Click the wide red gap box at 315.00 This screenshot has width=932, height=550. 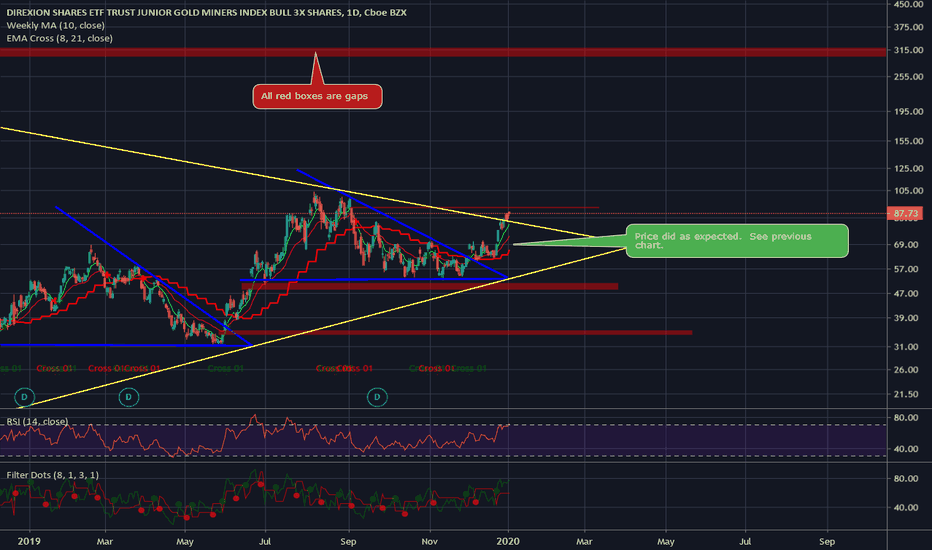443,52
